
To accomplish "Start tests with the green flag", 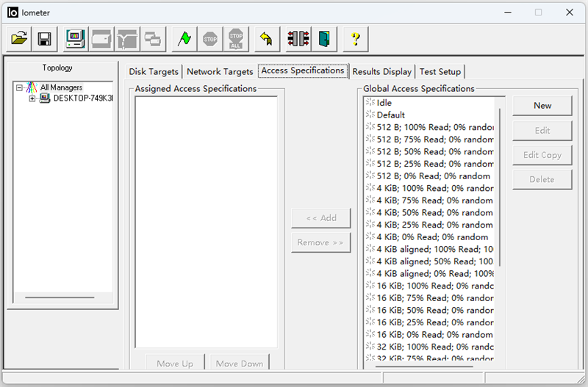I will click(x=184, y=39).
